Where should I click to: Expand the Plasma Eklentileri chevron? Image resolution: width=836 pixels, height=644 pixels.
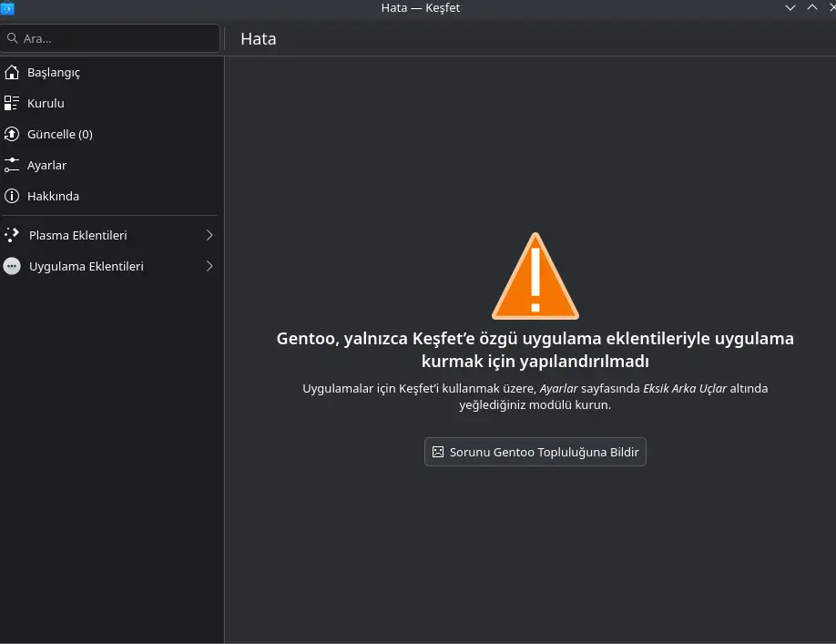click(x=209, y=235)
